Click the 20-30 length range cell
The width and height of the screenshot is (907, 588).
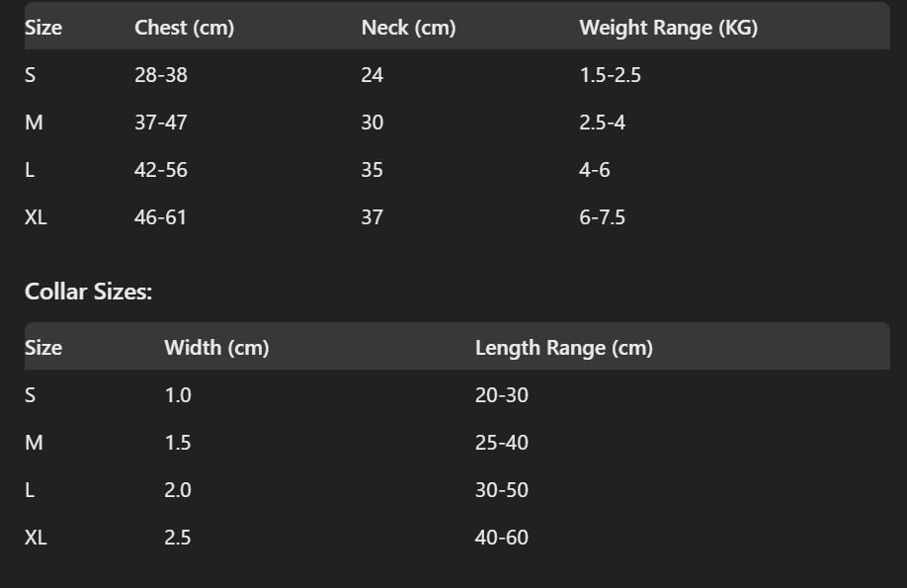point(501,395)
